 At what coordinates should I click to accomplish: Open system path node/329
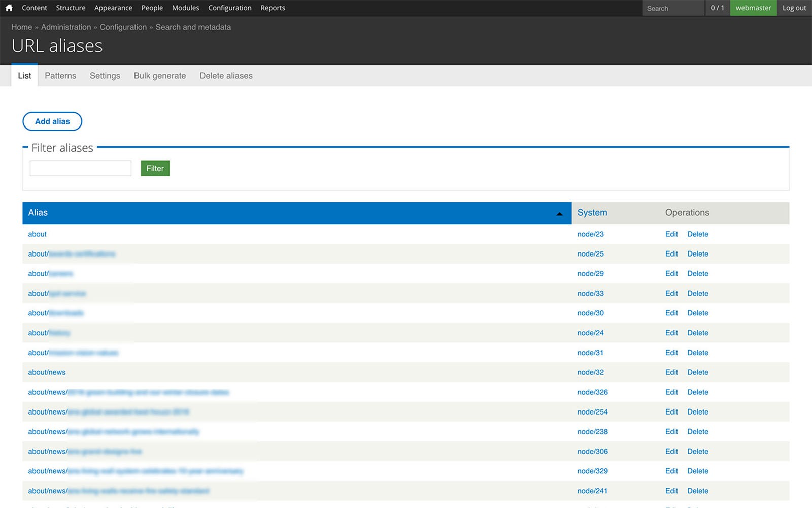592,471
